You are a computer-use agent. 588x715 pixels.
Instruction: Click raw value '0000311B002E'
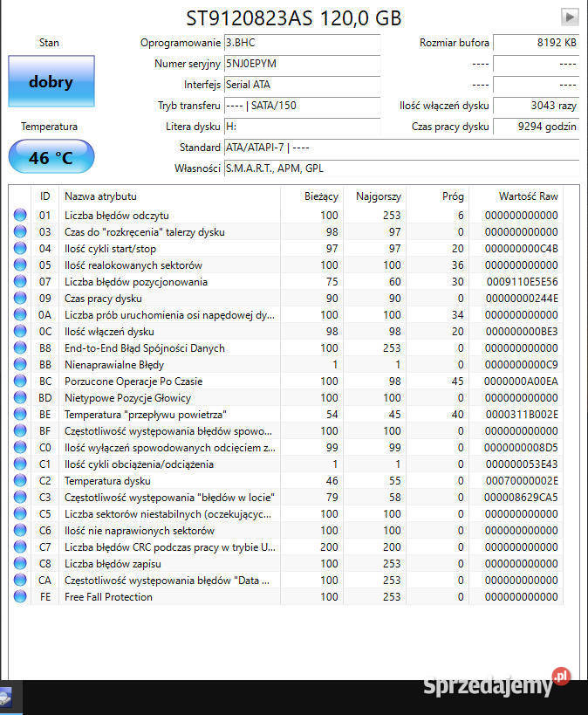(x=522, y=415)
